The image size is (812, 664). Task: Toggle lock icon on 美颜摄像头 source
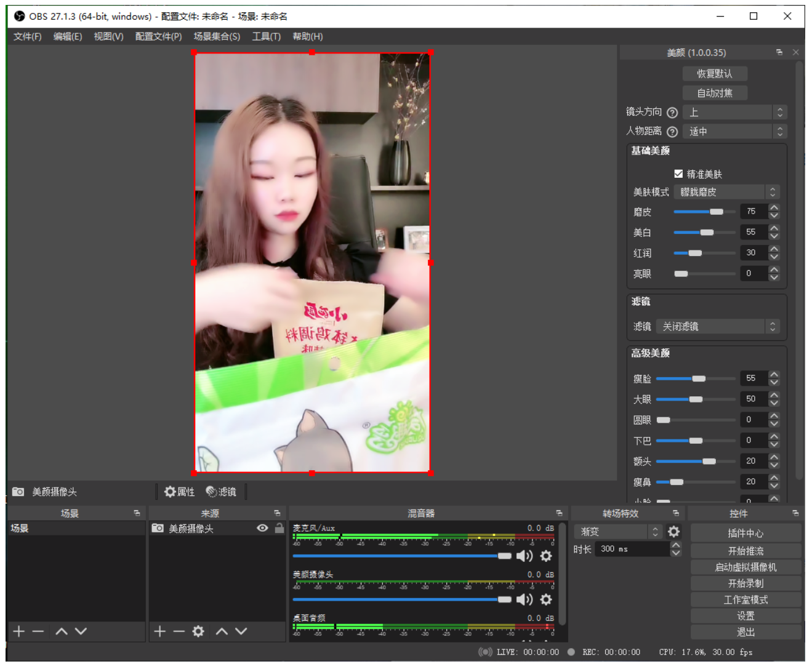[279, 528]
